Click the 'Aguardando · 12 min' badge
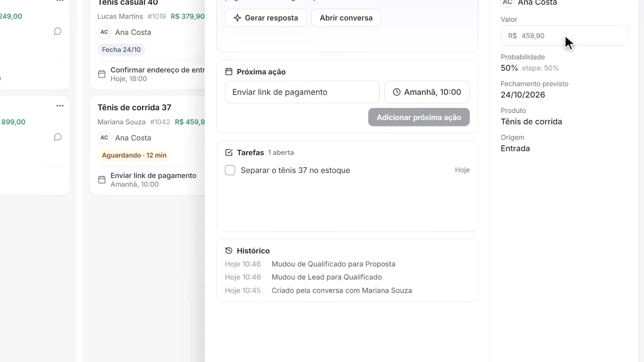Image resolution: width=644 pixels, height=362 pixels. click(x=134, y=155)
